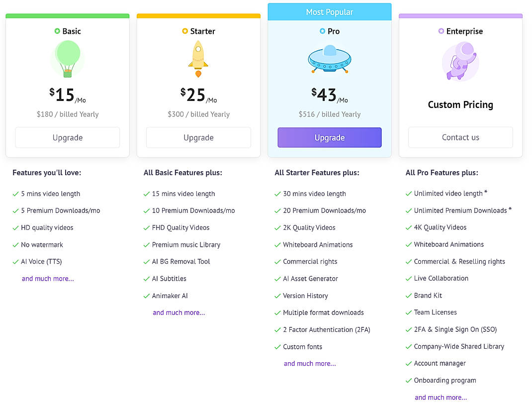The width and height of the screenshot is (532, 412).
Task: Select the Custom Pricing heading for Enterprise
Action: click(460, 105)
